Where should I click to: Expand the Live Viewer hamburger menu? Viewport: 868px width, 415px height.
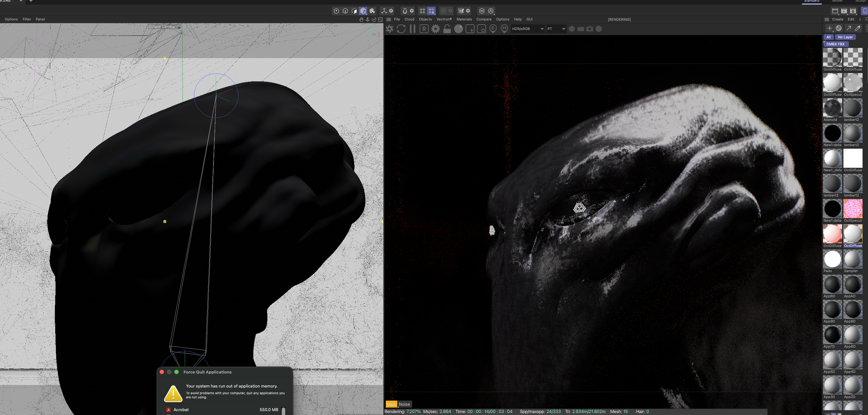click(389, 19)
